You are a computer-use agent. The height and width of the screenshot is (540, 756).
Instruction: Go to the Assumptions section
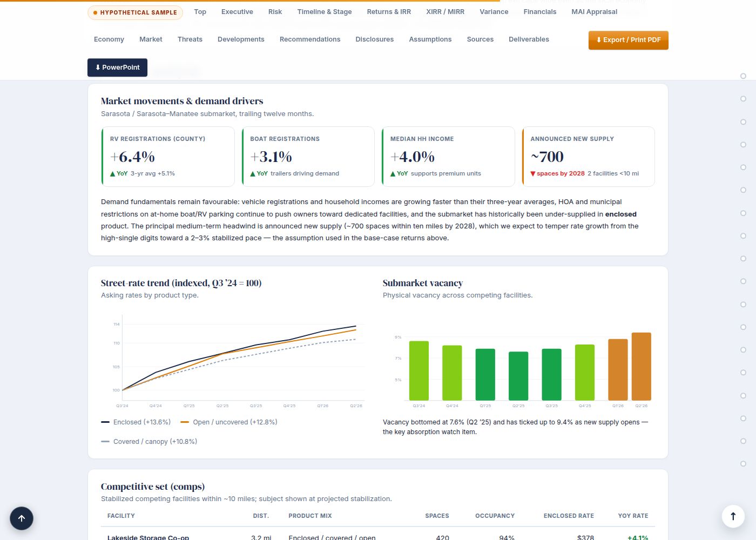tap(430, 39)
